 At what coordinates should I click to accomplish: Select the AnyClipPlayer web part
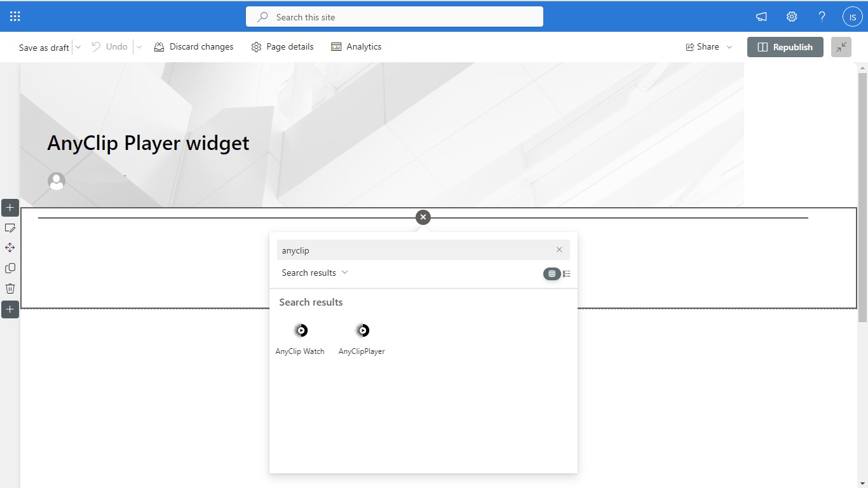362,339
